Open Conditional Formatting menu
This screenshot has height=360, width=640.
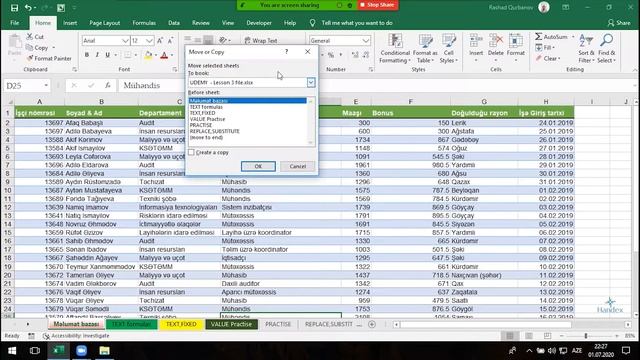point(395,49)
